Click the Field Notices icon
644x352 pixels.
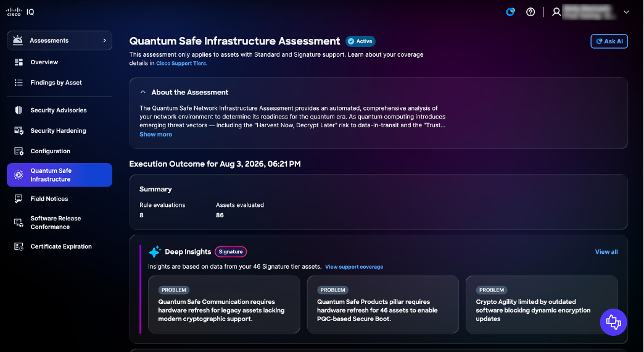[19, 199]
